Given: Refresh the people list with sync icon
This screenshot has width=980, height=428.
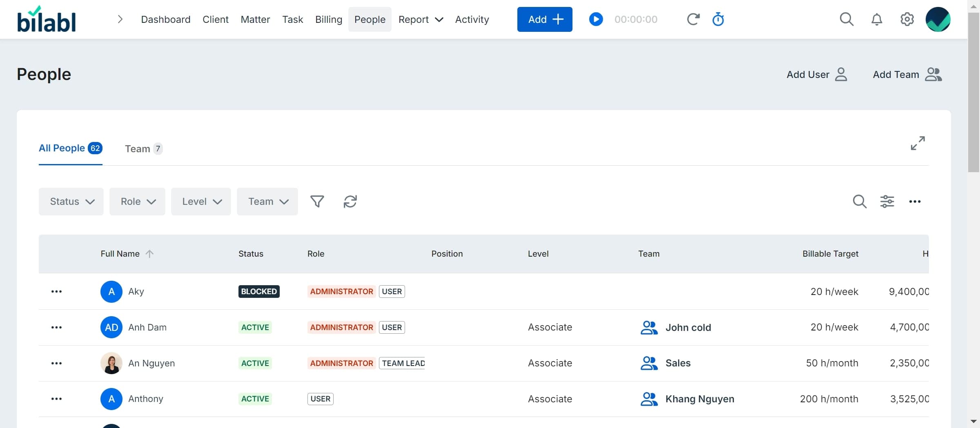Looking at the screenshot, I should (350, 201).
